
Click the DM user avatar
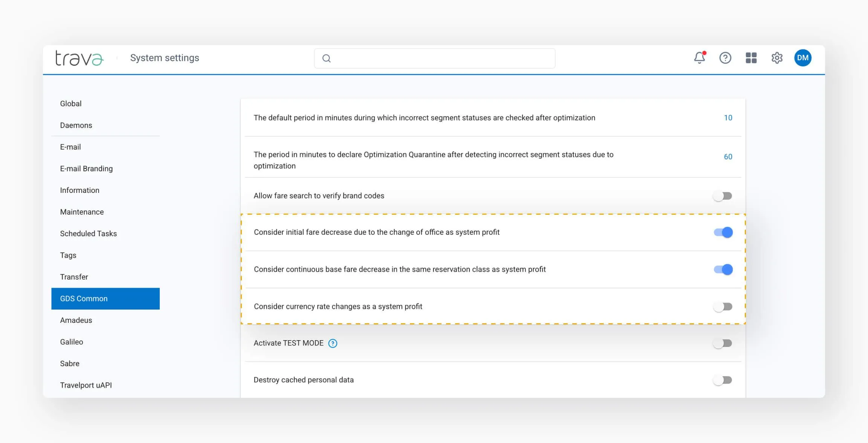click(803, 58)
